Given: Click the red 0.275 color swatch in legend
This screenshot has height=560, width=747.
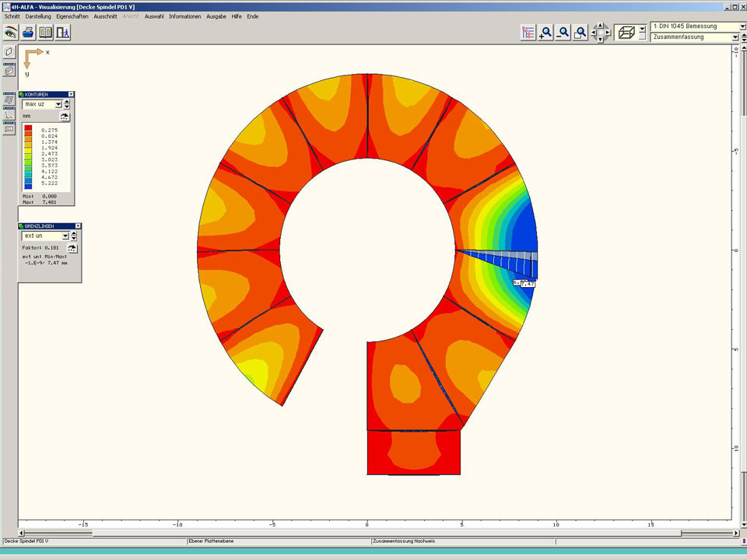Looking at the screenshot, I should (28, 128).
